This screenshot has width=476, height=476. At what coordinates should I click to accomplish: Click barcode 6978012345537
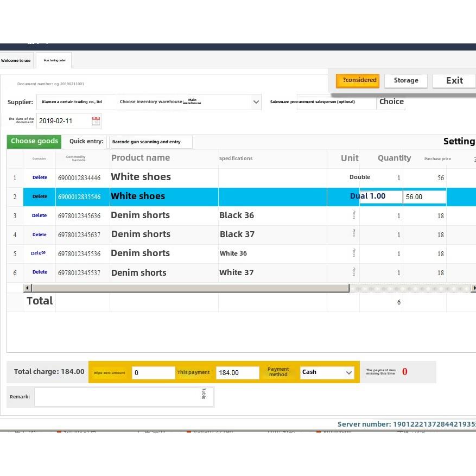click(79, 273)
